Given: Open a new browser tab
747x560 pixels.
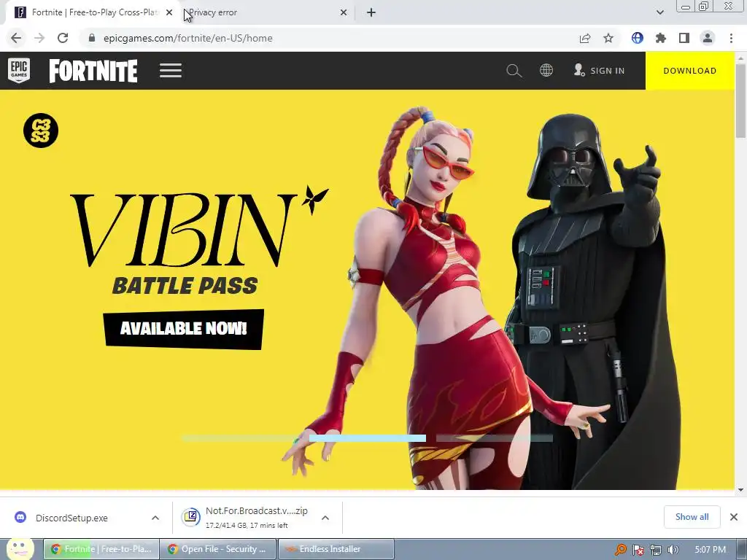Looking at the screenshot, I should [371, 12].
